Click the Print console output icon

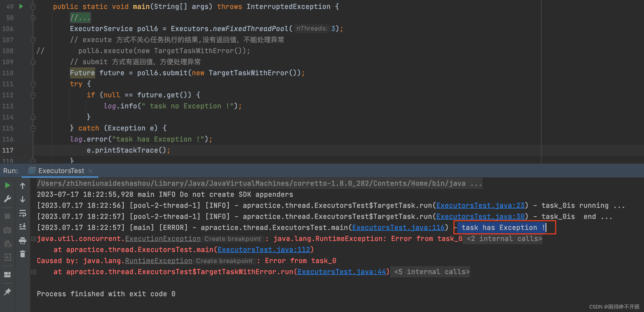(x=23, y=240)
